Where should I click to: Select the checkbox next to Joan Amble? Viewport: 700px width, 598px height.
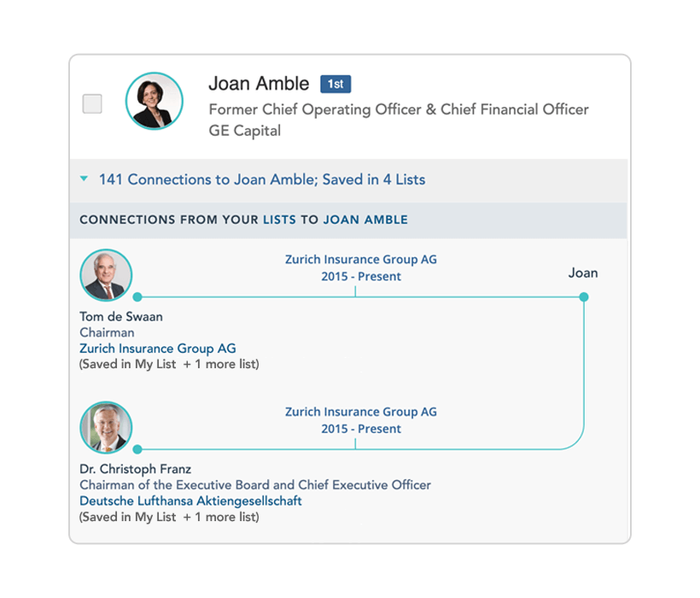coord(91,103)
